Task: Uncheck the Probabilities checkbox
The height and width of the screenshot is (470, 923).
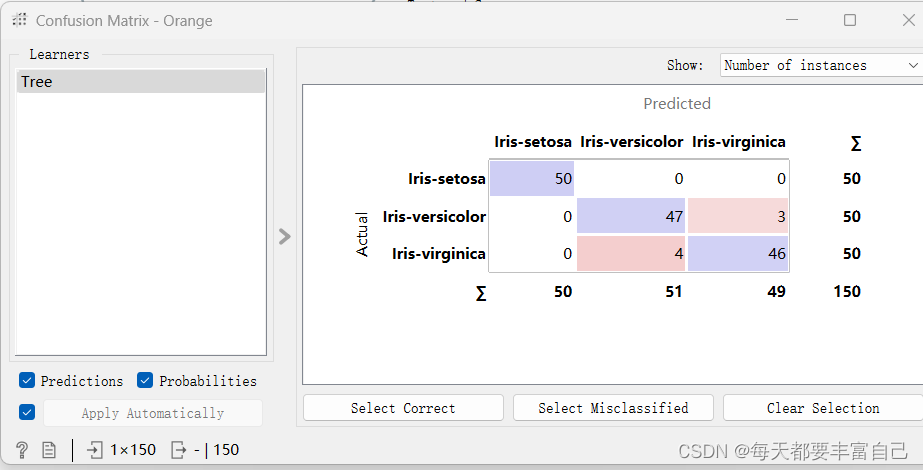Action: pyautogui.click(x=145, y=381)
